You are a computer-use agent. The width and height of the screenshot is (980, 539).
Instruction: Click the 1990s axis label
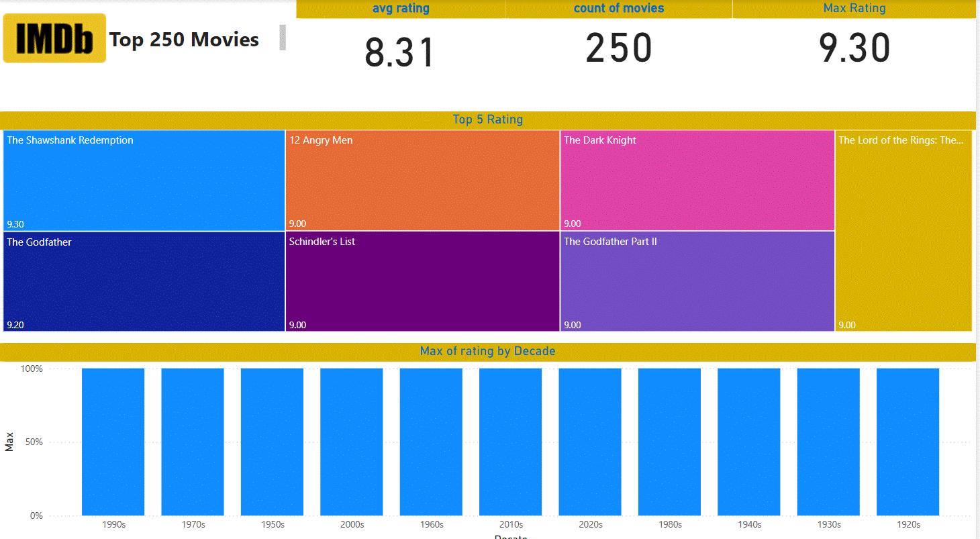coord(113,525)
